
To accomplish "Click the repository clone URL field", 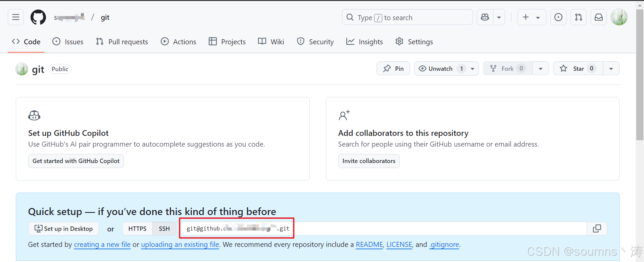I will click(383, 228).
